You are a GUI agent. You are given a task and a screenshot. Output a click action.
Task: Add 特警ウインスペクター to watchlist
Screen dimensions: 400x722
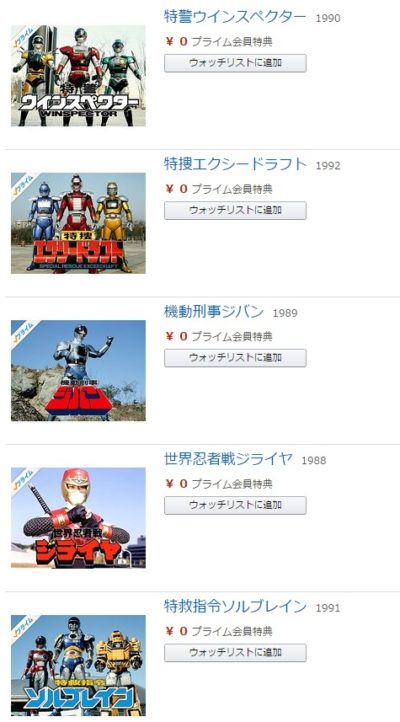pyautogui.click(x=235, y=63)
